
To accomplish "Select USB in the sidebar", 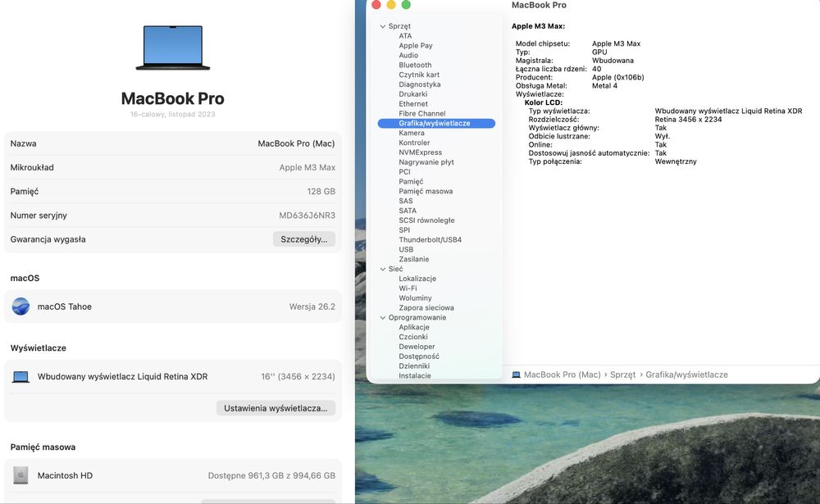I will coord(406,249).
